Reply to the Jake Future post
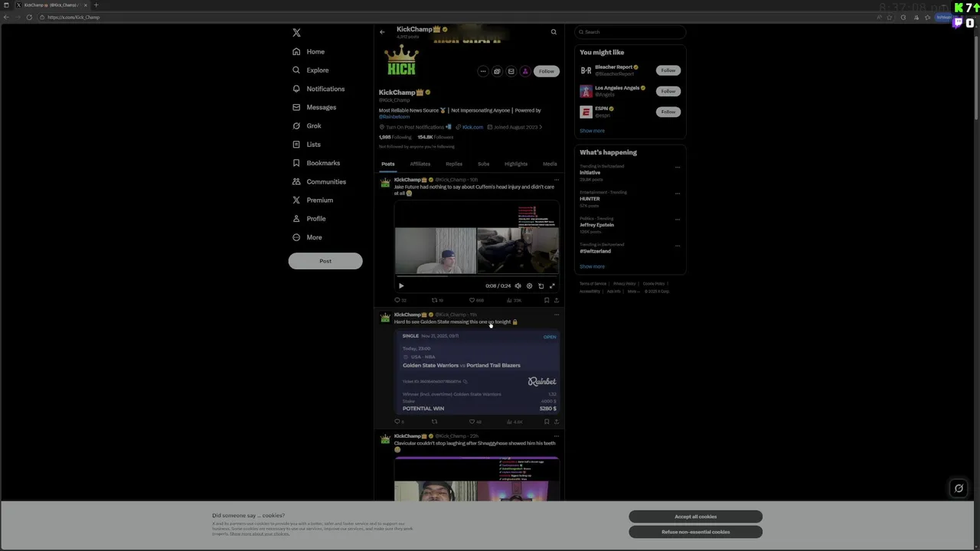 point(400,301)
